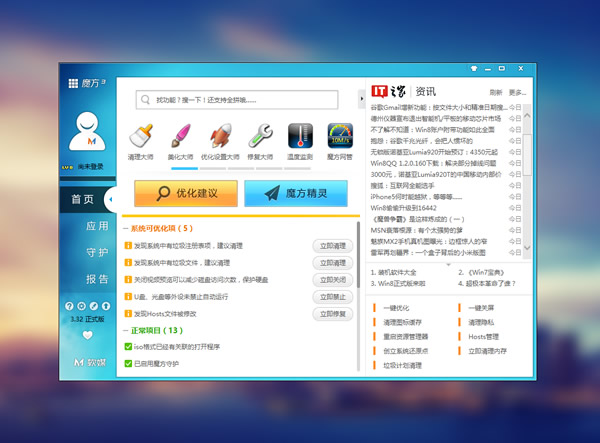Click the question-mark help icon in sidebar
This screenshot has width=600, height=443.
69,306
